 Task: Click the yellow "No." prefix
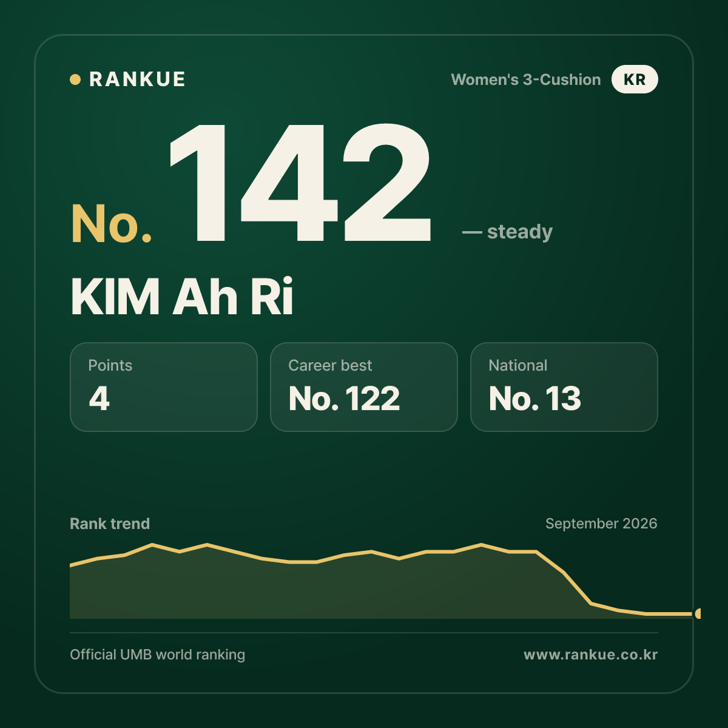point(112,224)
